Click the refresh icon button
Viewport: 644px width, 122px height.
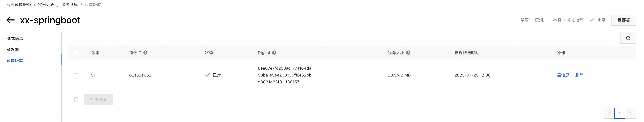tap(628, 38)
